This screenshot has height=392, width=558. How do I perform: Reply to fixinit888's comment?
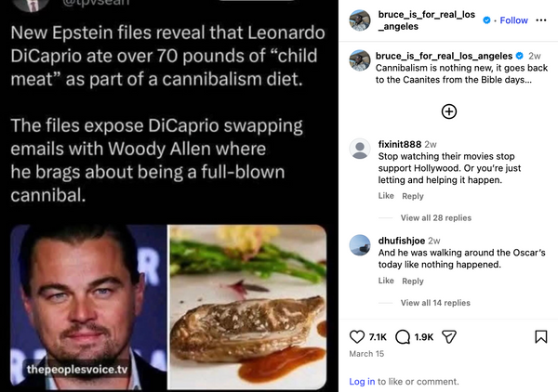click(x=412, y=196)
